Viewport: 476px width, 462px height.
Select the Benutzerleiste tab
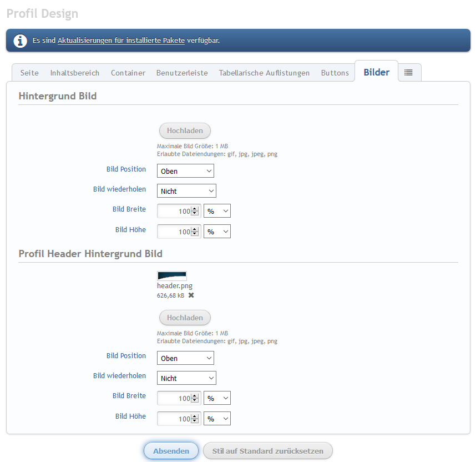[x=182, y=73]
